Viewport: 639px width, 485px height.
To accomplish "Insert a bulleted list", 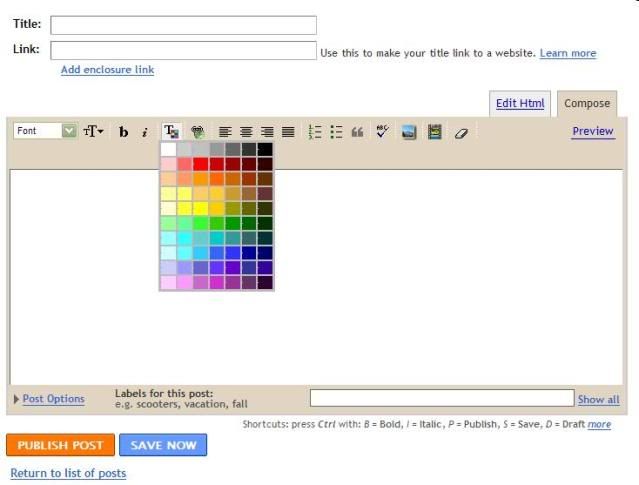I will [x=336, y=132].
